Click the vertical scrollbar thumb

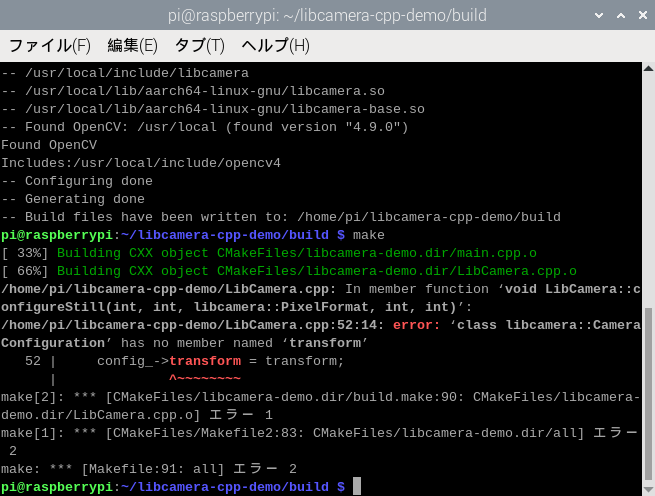(x=648, y=394)
